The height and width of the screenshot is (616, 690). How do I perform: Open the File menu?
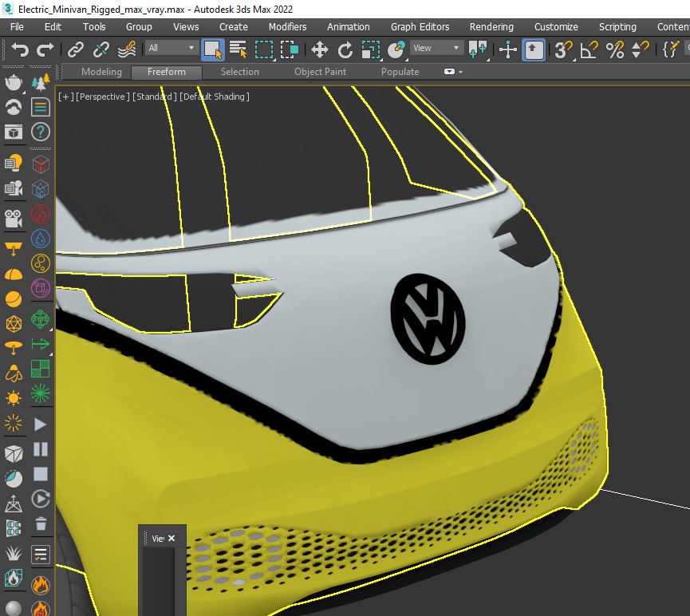(x=17, y=27)
